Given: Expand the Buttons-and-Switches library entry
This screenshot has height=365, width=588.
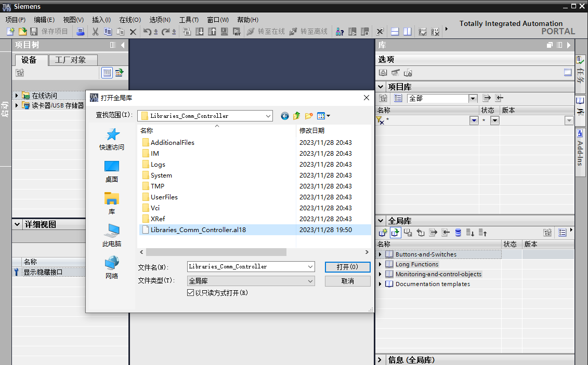Looking at the screenshot, I should 380,254.
